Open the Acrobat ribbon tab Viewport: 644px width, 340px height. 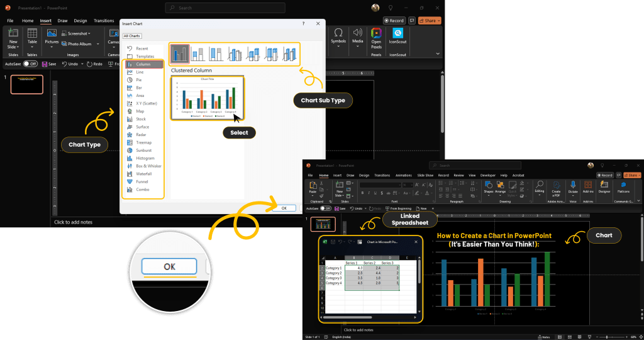[518, 176]
